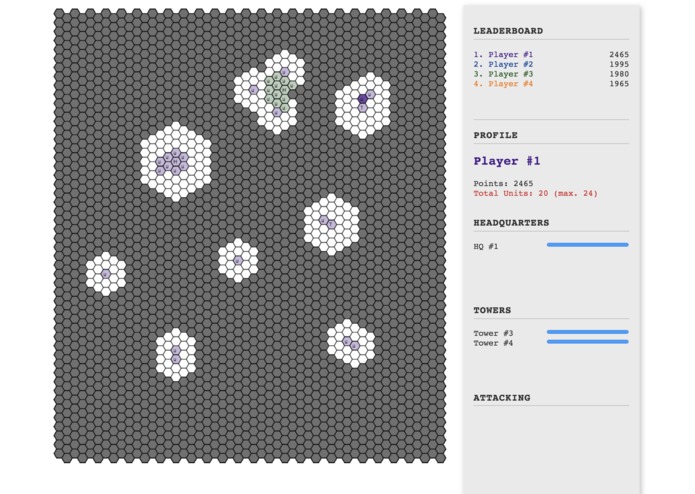Select the unit directly below the purple HQ

point(175,171)
